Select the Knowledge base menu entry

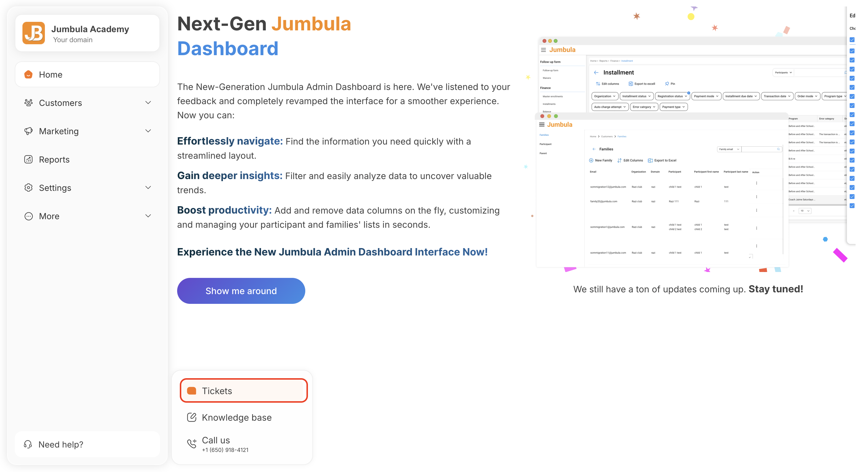(236, 417)
